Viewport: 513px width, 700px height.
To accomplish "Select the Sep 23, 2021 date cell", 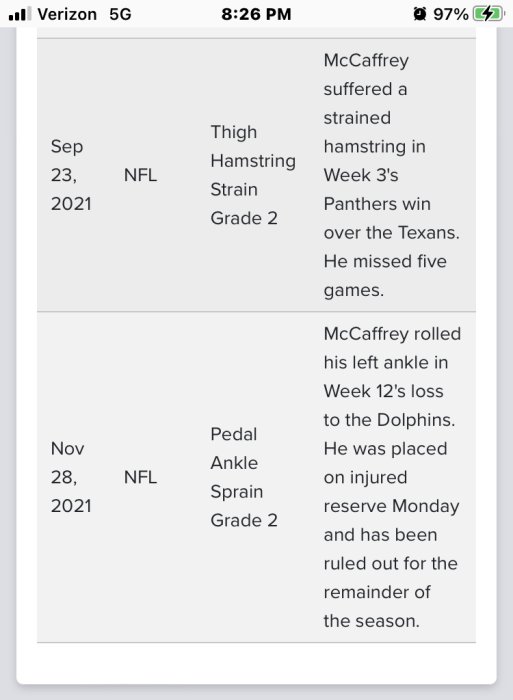I will [x=71, y=175].
